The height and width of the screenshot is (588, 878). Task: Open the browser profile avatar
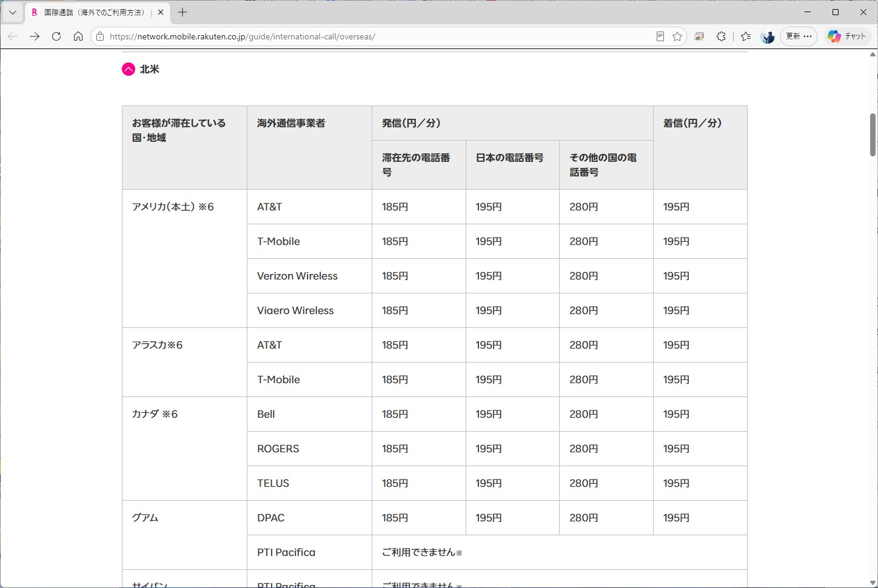[x=768, y=36]
